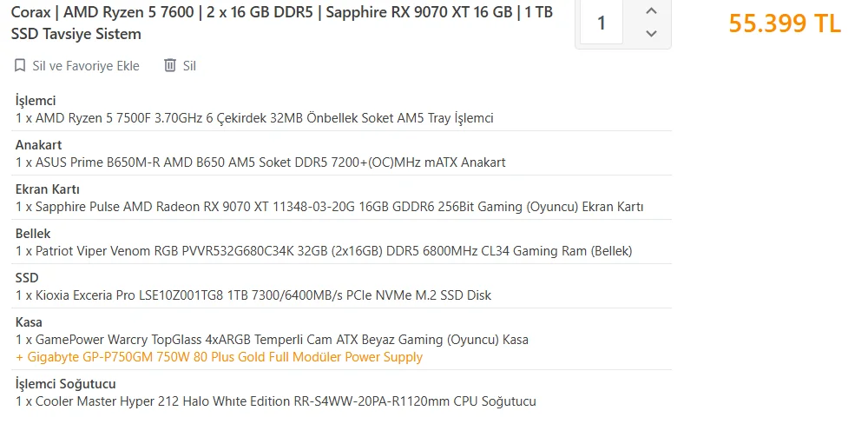Select the Cooler Master Hyper 212 Halo cooler
Screen dimensions: 868x424
[x=276, y=401]
